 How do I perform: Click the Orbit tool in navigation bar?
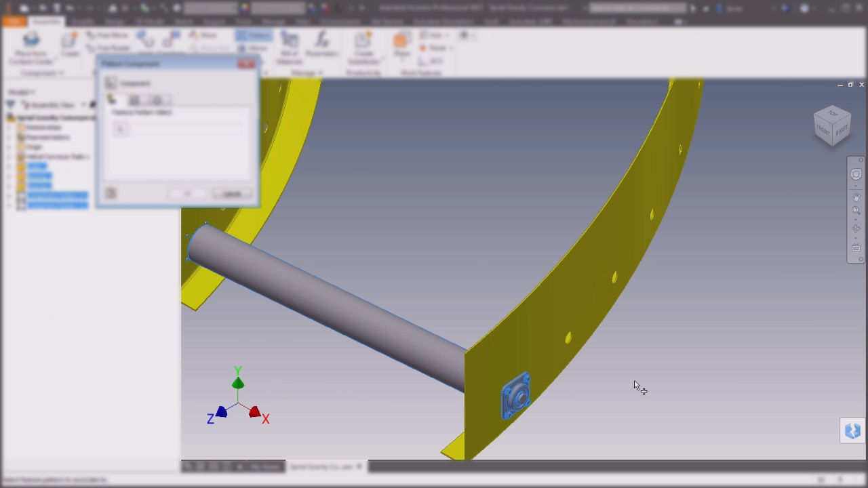click(x=856, y=229)
